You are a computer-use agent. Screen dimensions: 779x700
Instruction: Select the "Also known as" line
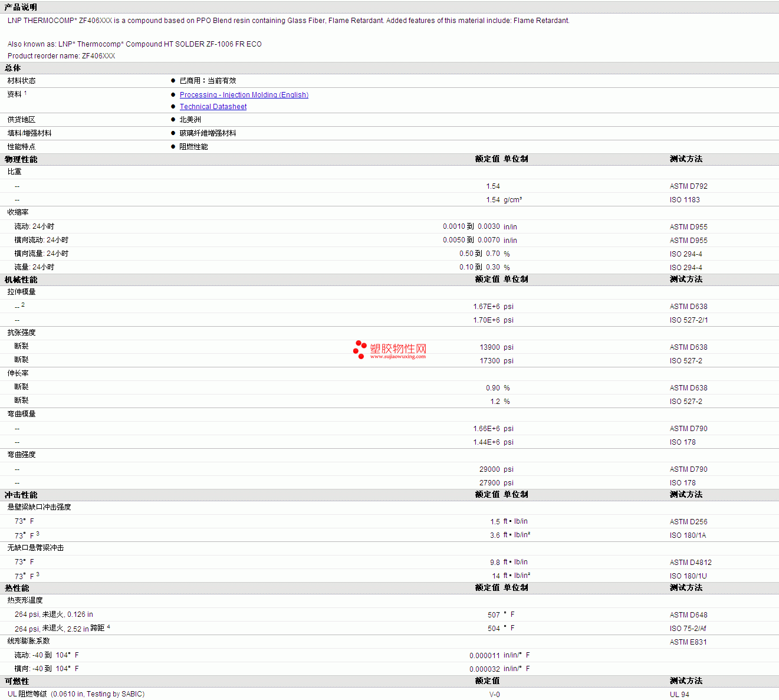134,44
